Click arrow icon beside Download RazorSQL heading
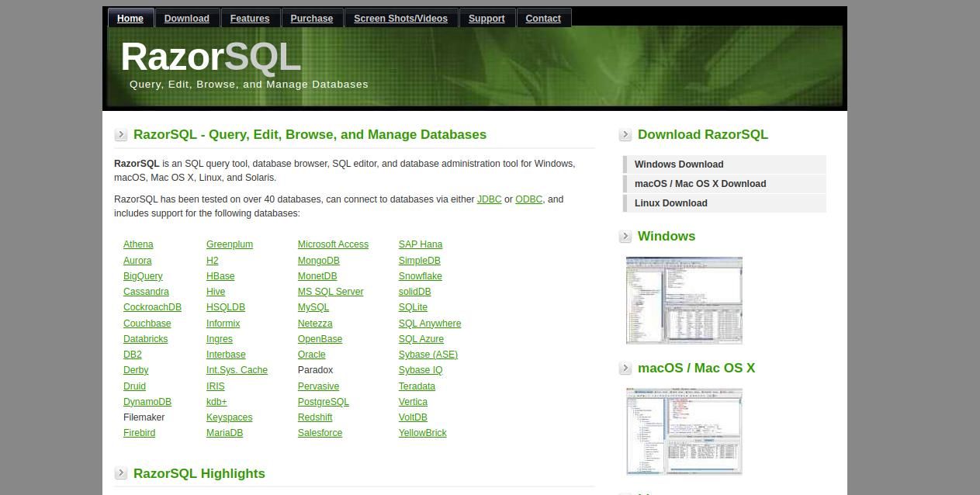Viewport: 980px width, 495px height. [625, 135]
